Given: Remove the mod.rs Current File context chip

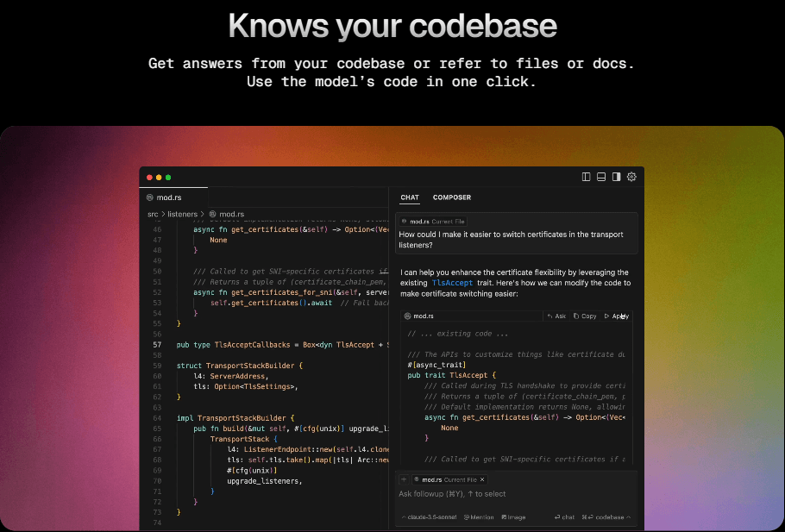Looking at the screenshot, I should (483, 479).
